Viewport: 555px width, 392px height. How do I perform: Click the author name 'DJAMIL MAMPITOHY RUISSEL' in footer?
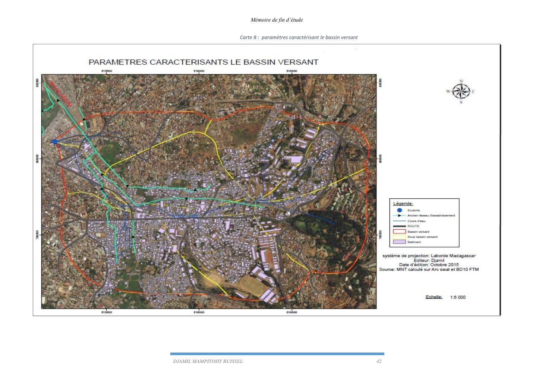(208, 361)
